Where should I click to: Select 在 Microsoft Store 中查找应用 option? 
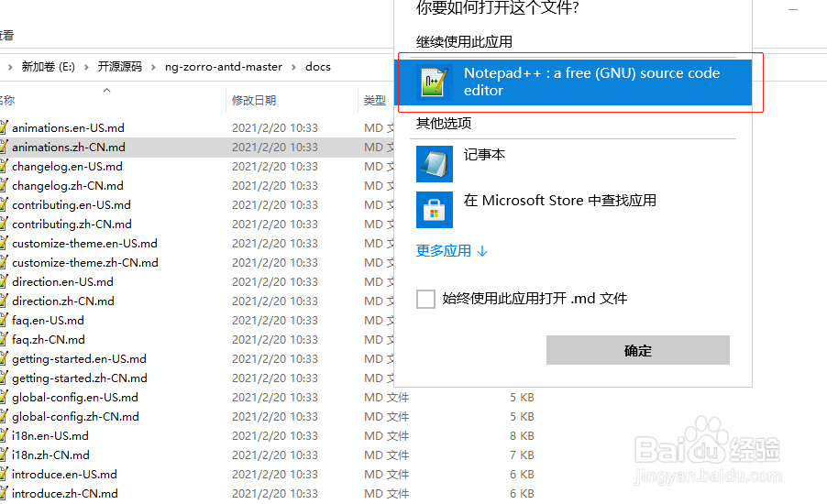[x=559, y=201]
